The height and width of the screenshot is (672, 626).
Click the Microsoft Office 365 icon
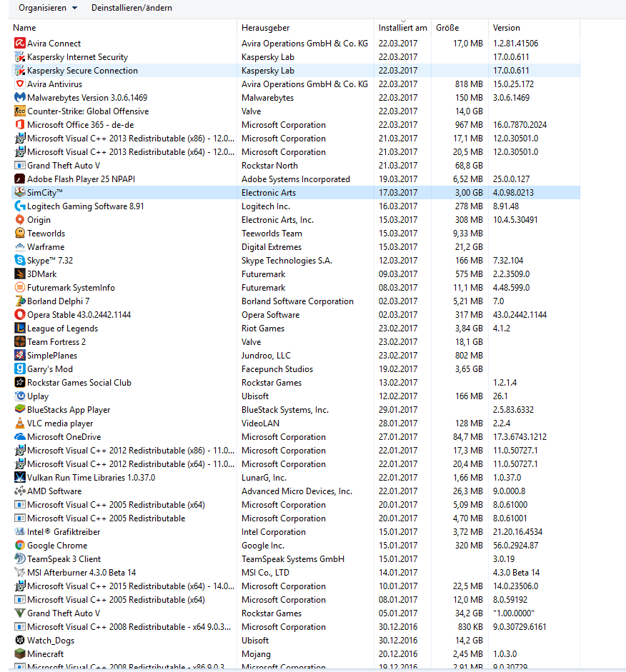(20, 125)
